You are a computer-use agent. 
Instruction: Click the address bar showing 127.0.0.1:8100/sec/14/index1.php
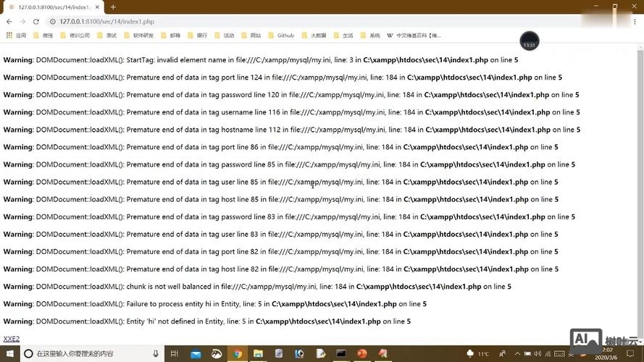click(x=217, y=22)
